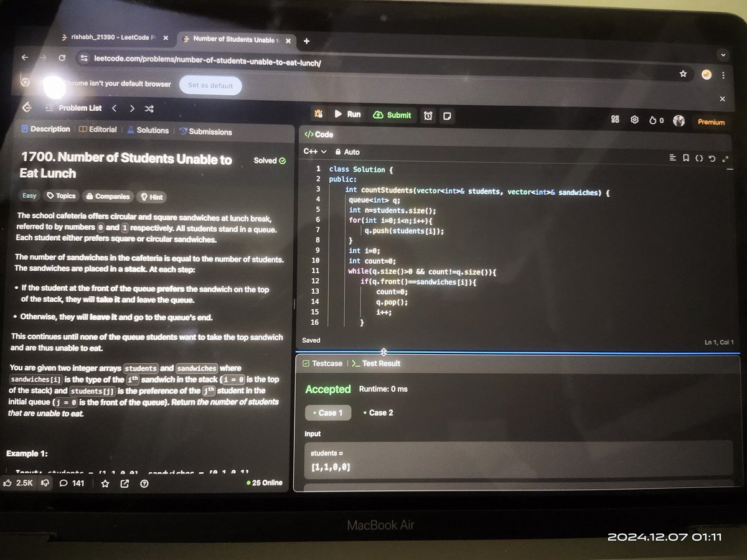
Task: Click the Premium button
Action: [711, 122]
